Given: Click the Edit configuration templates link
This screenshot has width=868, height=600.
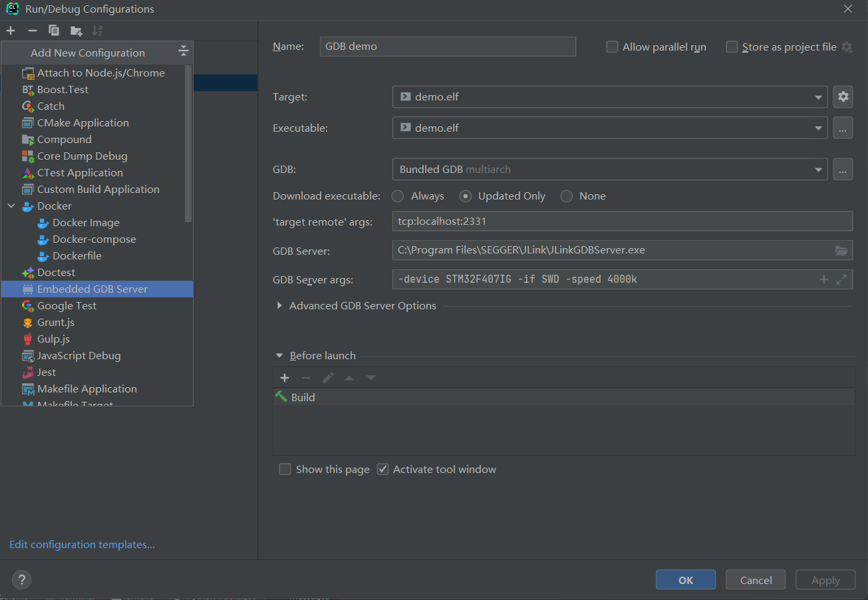Looking at the screenshot, I should coord(81,544).
